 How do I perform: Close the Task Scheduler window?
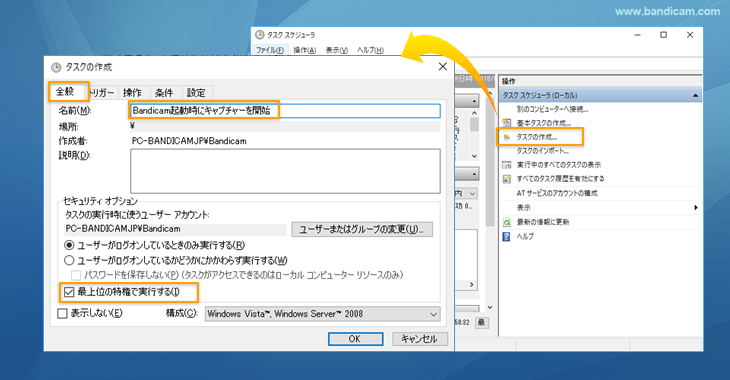point(690,35)
